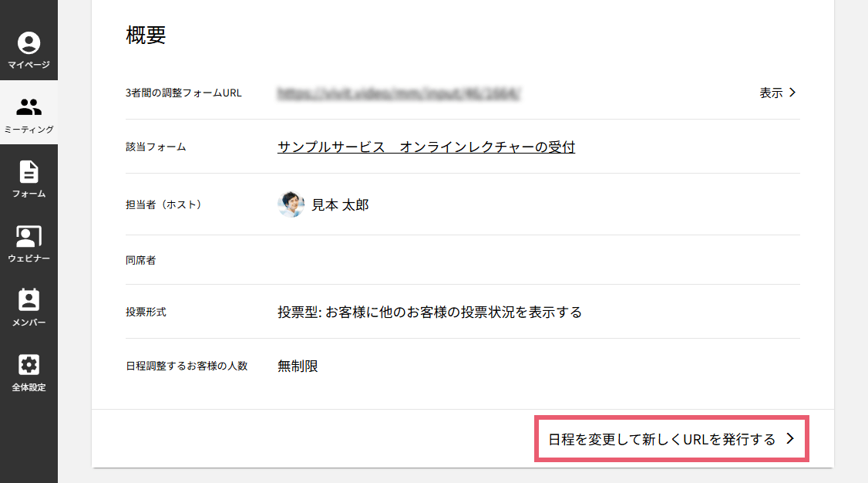Choose the メンバー text label in sidebar
The image size is (868, 483).
pyautogui.click(x=29, y=323)
